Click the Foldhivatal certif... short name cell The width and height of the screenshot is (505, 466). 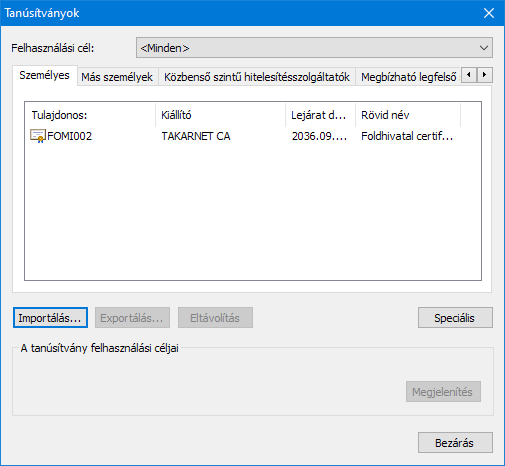[407, 136]
